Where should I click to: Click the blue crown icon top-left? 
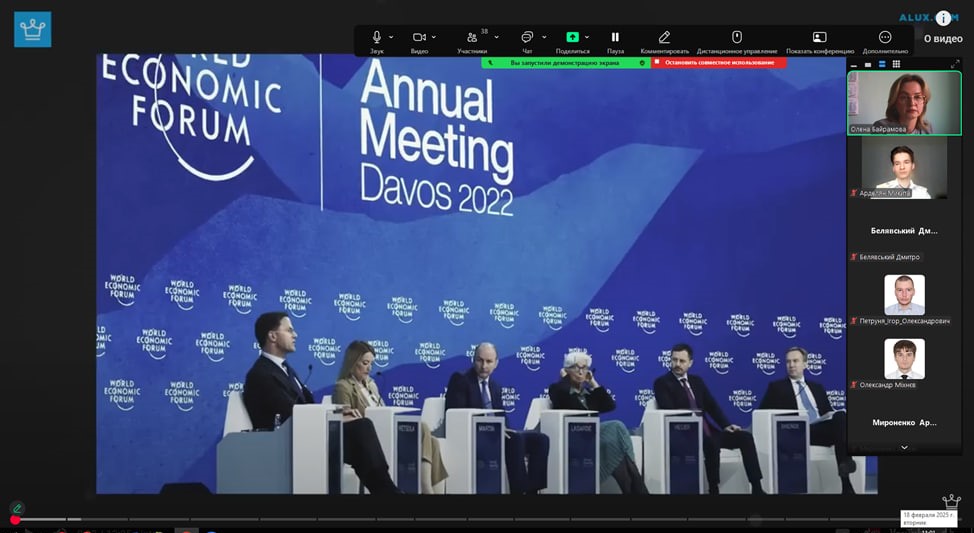32,29
